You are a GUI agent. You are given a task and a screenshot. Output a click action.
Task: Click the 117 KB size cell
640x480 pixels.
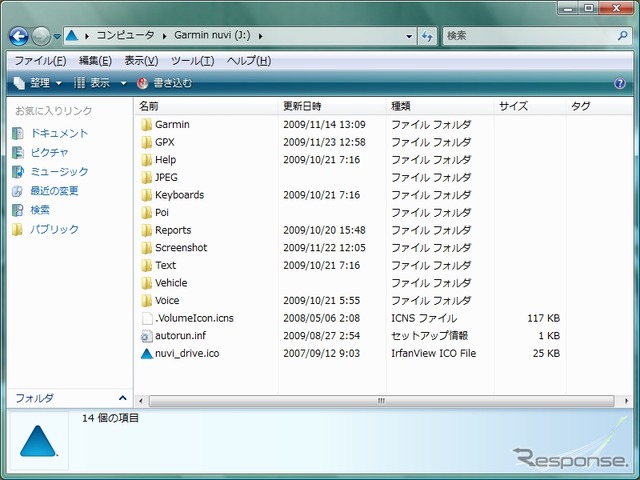click(x=543, y=318)
